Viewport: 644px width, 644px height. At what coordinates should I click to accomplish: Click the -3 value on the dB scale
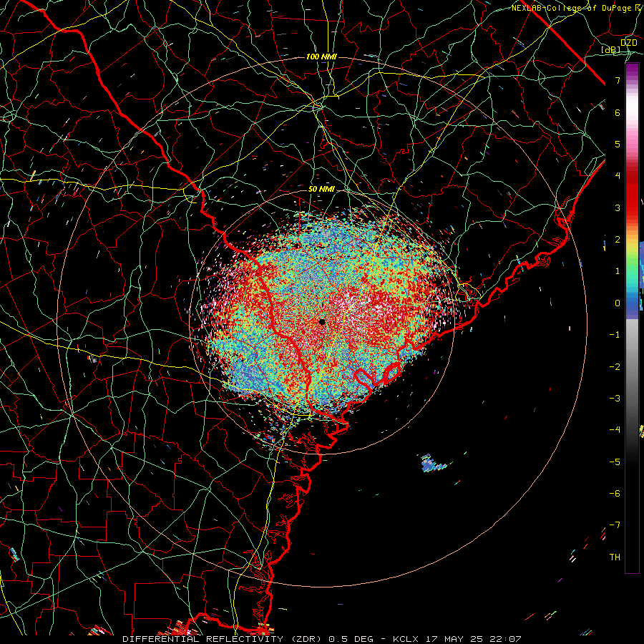click(x=615, y=399)
